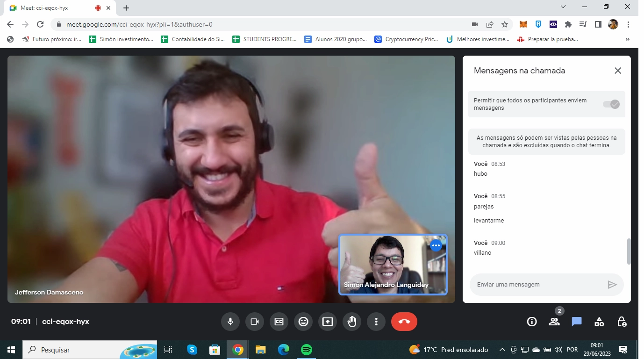Open 'Preparar la prueba' bookmark
The width and height of the screenshot is (644, 359).
click(548, 39)
